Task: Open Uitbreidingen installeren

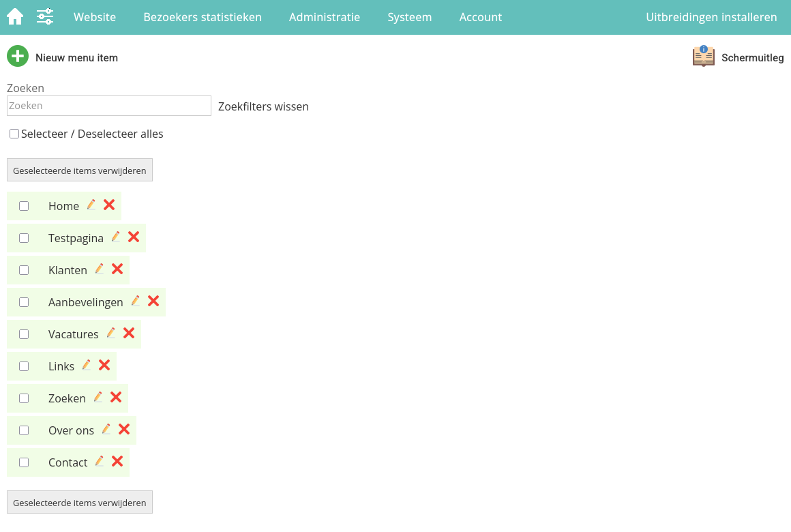Action: 711,17
